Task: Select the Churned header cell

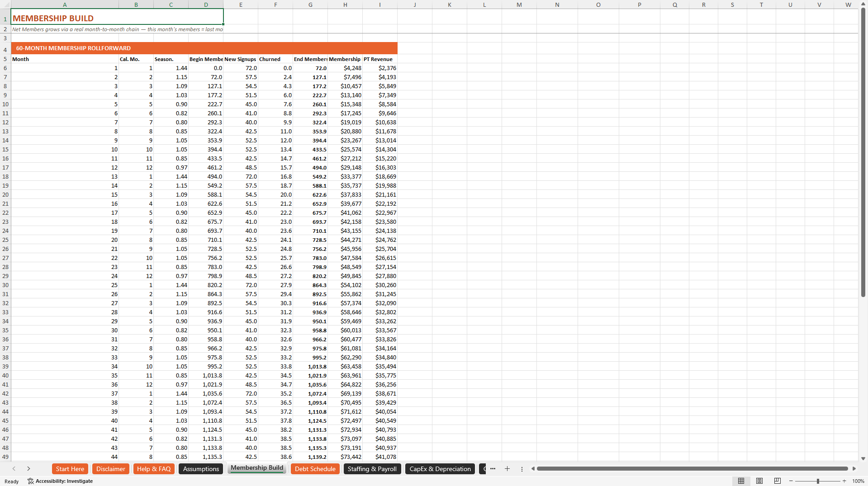Action: (275, 59)
